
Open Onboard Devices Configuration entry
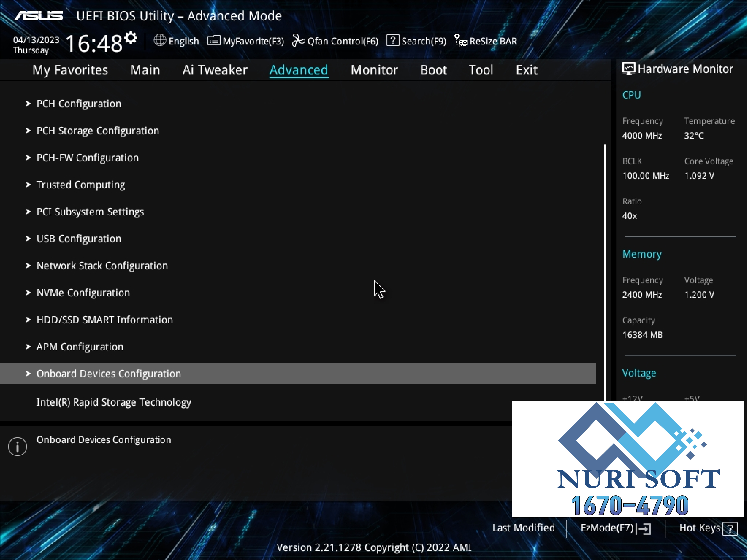(298, 373)
